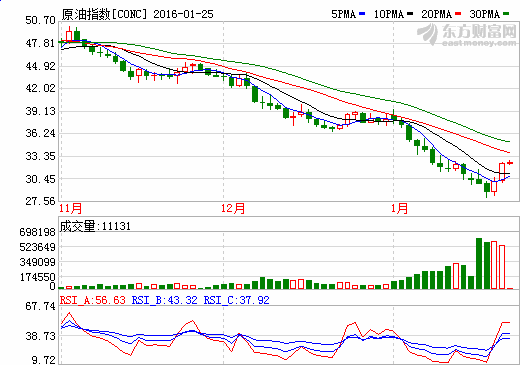
Task: Click the tallest green volume bar
Action: point(479,263)
